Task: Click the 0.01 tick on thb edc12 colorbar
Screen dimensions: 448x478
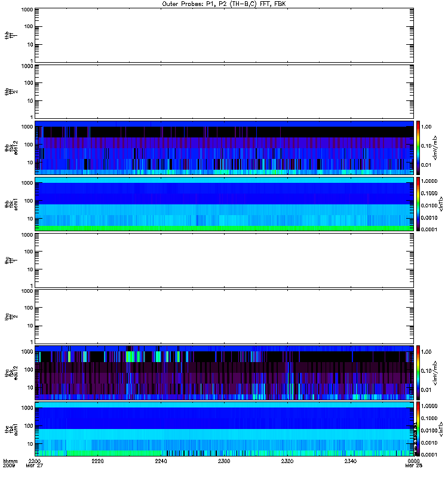Action: click(426, 165)
